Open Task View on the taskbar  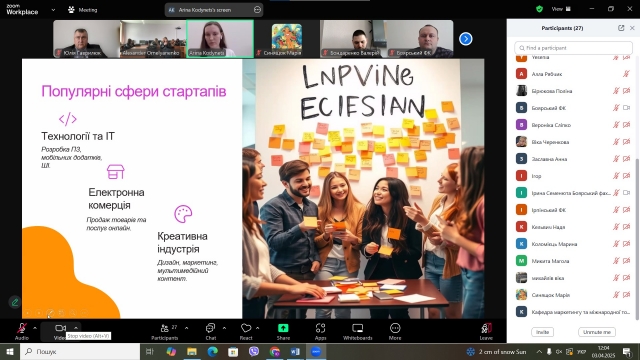tap(149, 351)
